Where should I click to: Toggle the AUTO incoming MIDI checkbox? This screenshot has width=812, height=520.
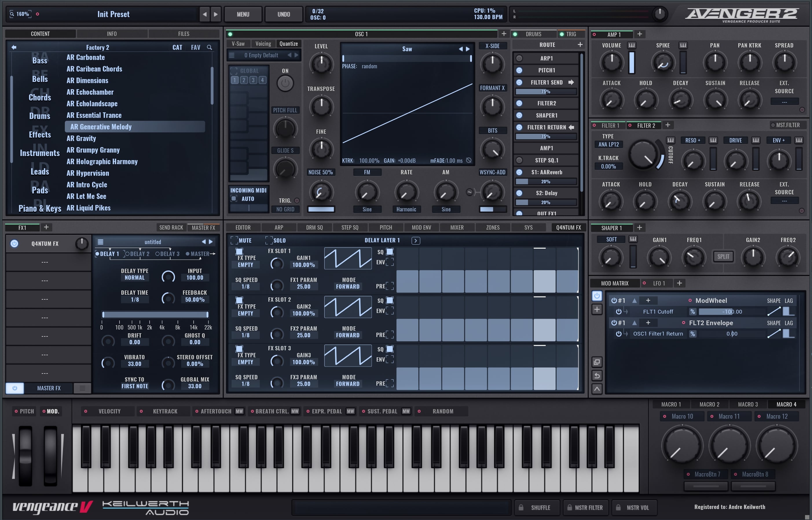(x=234, y=199)
